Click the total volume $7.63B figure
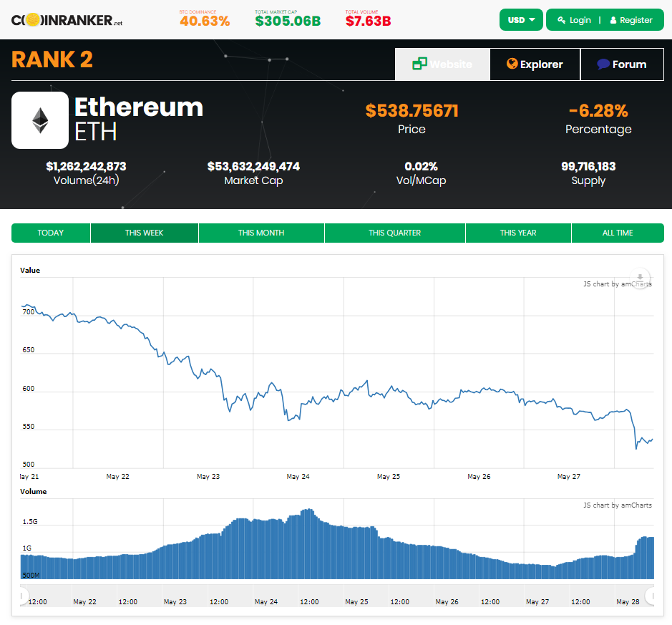This screenshot has width=672, height=625. point(368,21)
